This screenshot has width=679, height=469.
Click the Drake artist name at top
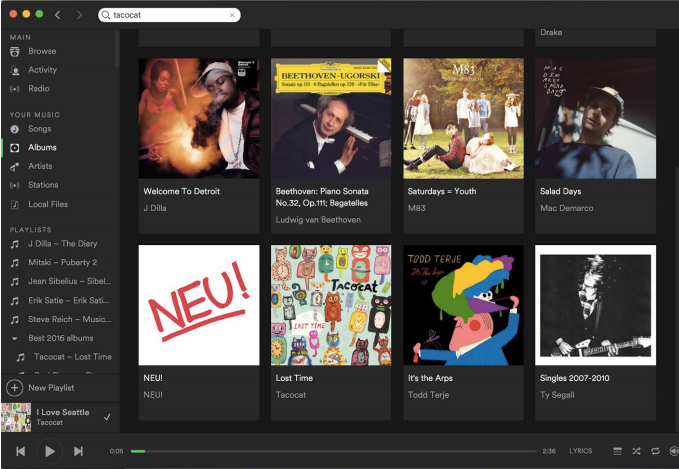coord(551,32)
